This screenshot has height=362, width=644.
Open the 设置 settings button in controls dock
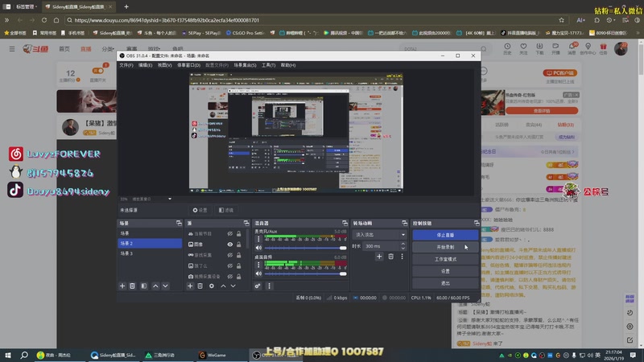445,271
